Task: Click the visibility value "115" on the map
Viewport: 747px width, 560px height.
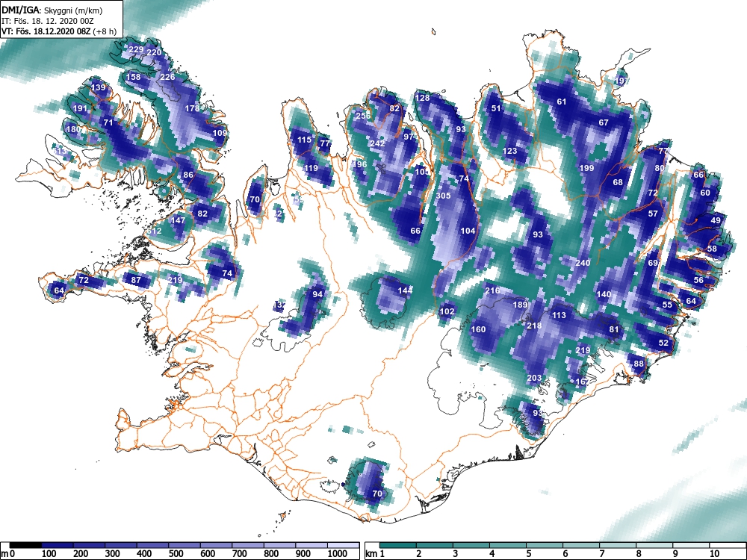Action: pos(304,140)
